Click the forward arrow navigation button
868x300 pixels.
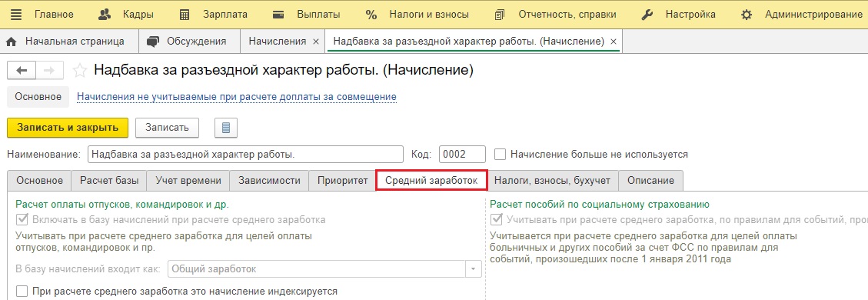coord(51,70)
